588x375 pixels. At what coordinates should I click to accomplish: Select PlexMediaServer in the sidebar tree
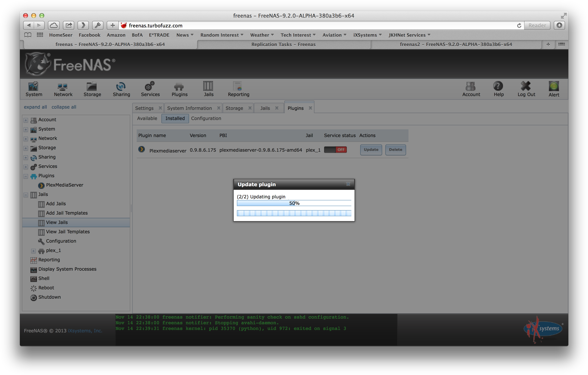coord(64,185)
